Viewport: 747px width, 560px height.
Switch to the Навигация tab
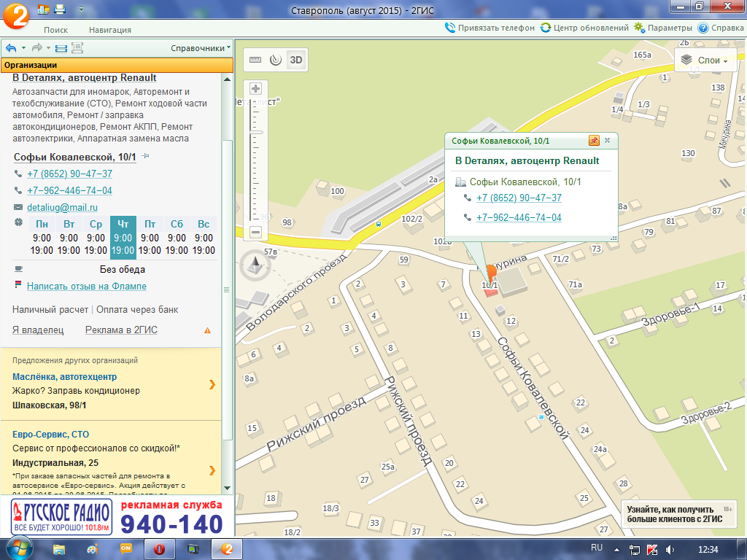(x=110, y=29)
